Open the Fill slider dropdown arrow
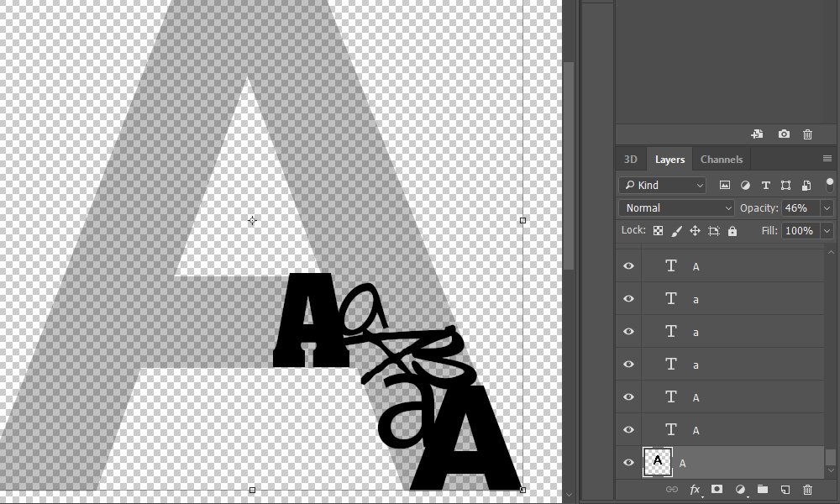Screen dimensions: 840x504 click(x=827, y=231)
